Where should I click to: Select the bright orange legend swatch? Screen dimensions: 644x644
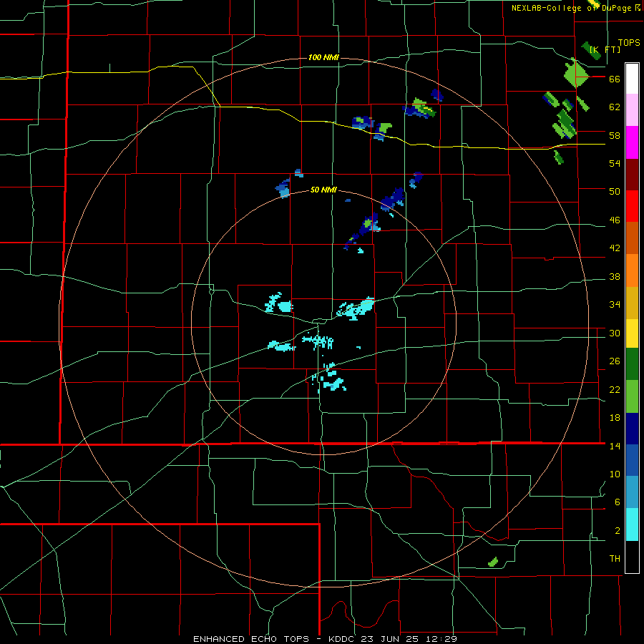[632, 270]
